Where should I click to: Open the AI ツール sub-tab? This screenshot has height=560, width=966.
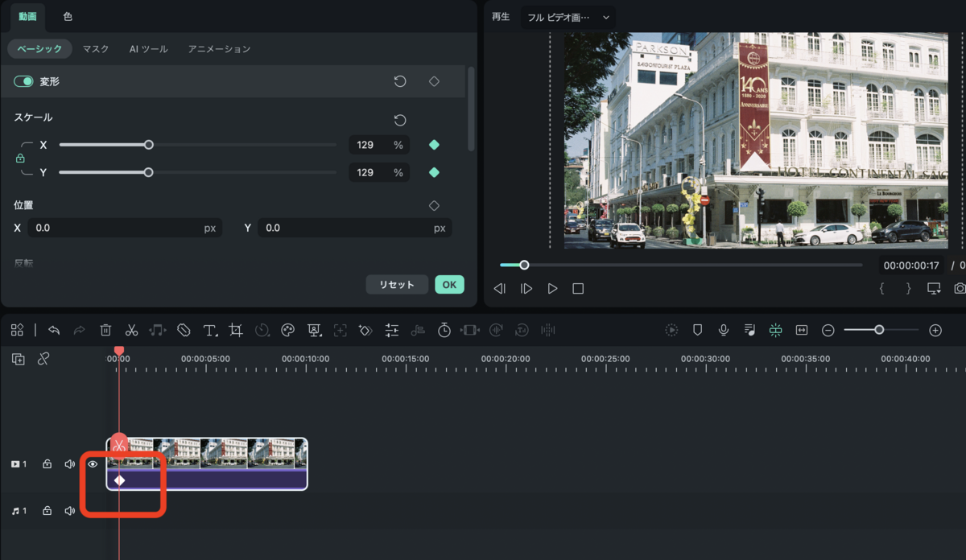(149, 49)
